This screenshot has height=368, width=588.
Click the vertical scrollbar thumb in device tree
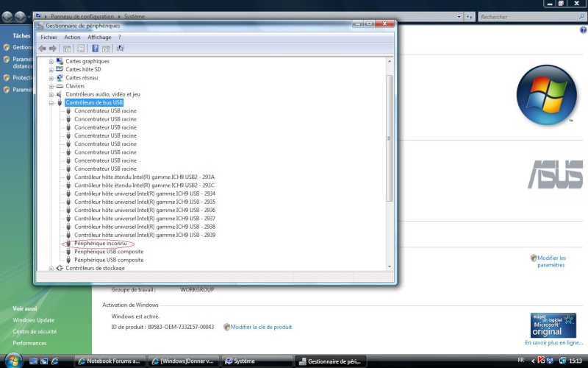point(390,138)
